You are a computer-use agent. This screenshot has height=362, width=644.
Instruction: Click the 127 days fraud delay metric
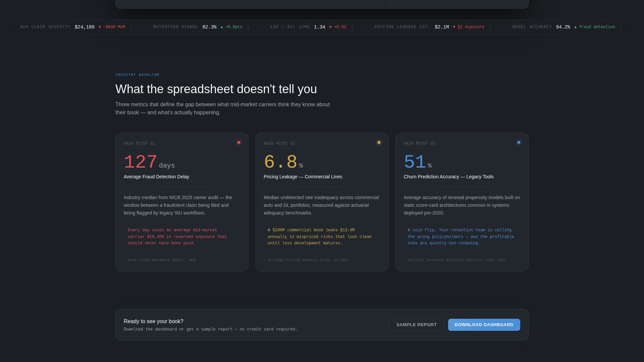tap(149, 162)
